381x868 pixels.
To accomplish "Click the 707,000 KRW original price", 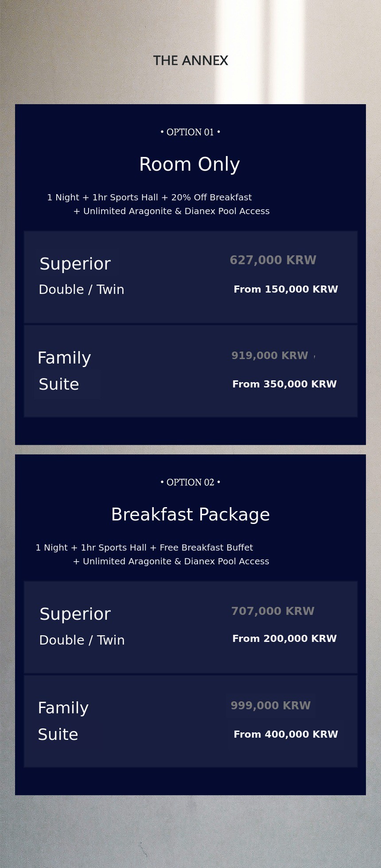I will coord(273,611).
